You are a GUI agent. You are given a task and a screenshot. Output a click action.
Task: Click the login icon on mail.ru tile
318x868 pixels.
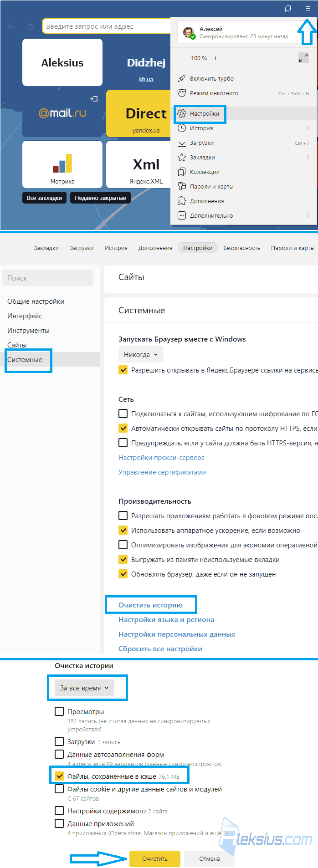click(x=93, y=99)
